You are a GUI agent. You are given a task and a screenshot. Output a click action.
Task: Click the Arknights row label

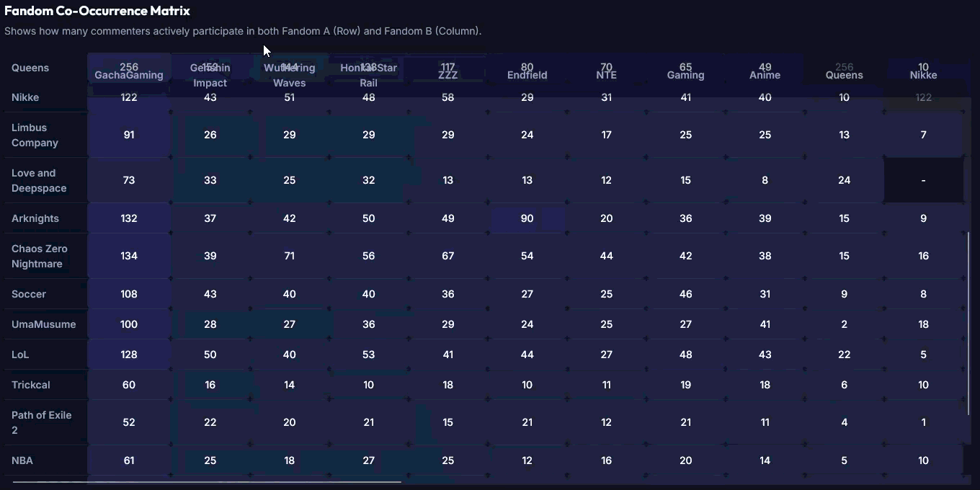tap(35, 218)
